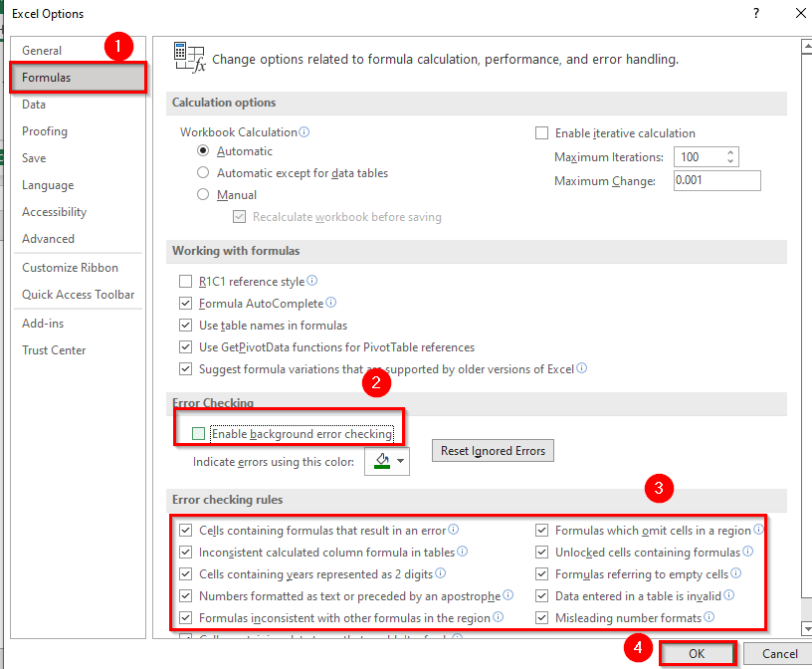Enable iterative calculation checkbox
The width and height of the screenshot is (812, 669).
click(541, 133)
